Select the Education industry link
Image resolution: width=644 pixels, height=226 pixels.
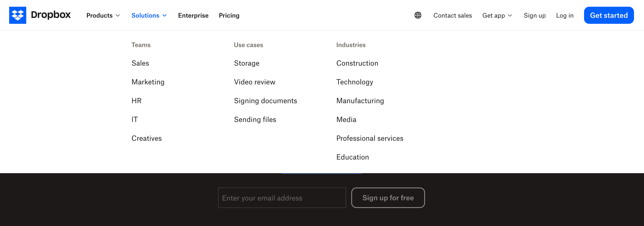coord(352,157)
